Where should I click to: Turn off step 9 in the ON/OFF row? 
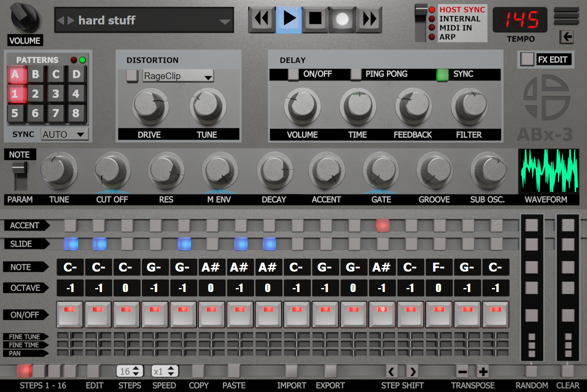pos(298,314)
